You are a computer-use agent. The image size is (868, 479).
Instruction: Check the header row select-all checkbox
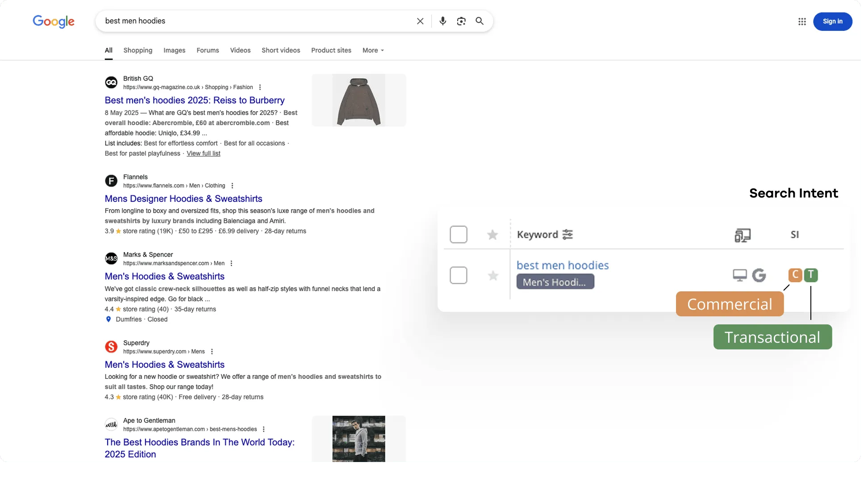pos(459,234)
